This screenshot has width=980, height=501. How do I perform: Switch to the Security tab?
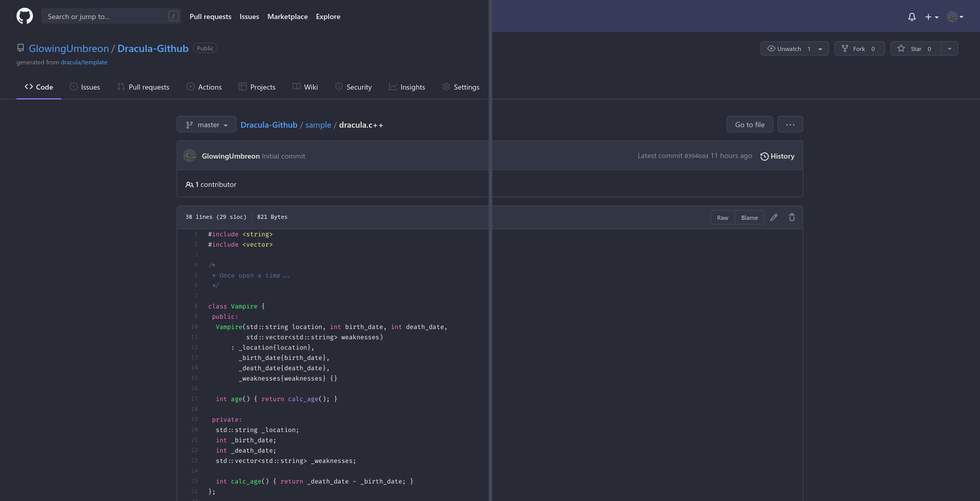point(354,87)
